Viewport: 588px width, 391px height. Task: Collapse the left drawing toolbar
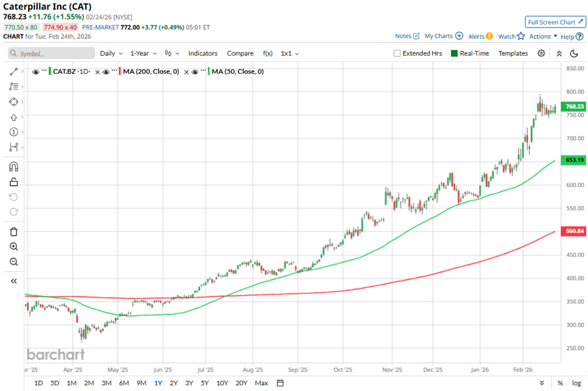pos(13,282)
